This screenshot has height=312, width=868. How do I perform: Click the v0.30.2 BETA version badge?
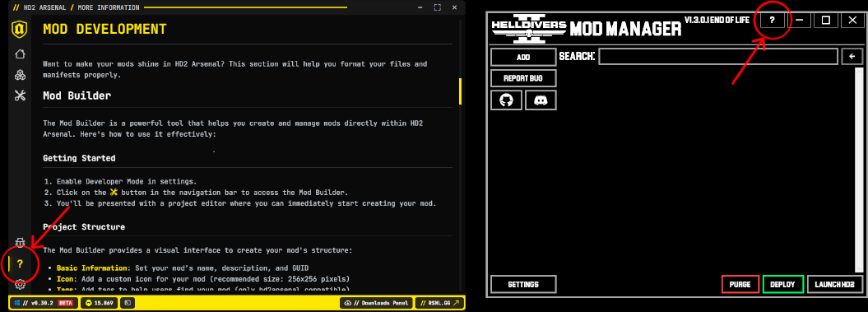pos(43,303)
